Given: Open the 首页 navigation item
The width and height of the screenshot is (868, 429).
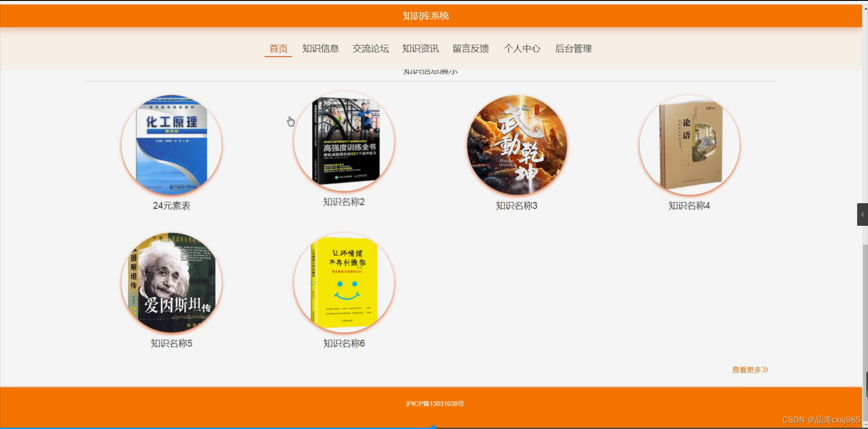Looking at the screenshot, I should (278, 49).
